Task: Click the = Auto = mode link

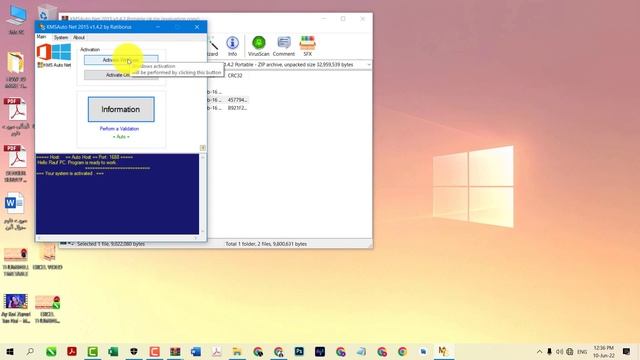Action: point(121,137)
